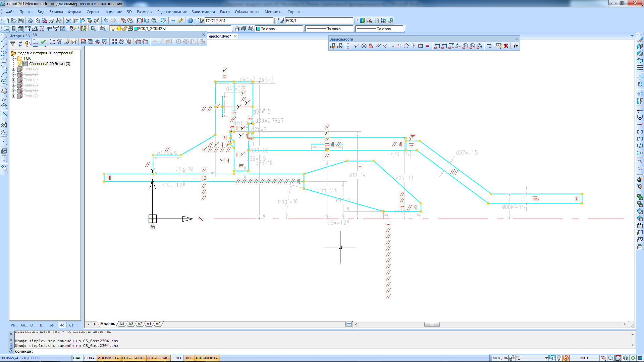Save the drawing with floppy icon
The image size is (644, 362).
pyautogui.click(x=21, y=21)
